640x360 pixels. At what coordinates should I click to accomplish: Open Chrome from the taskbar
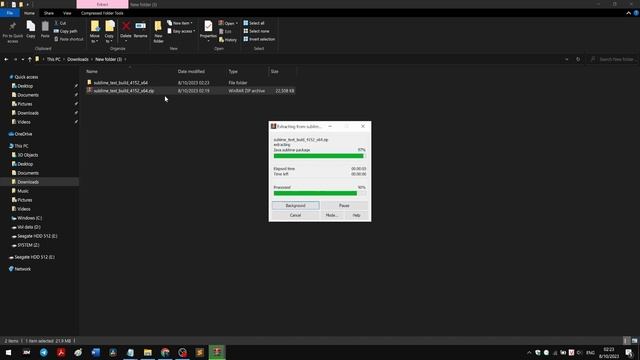point(165,352)
